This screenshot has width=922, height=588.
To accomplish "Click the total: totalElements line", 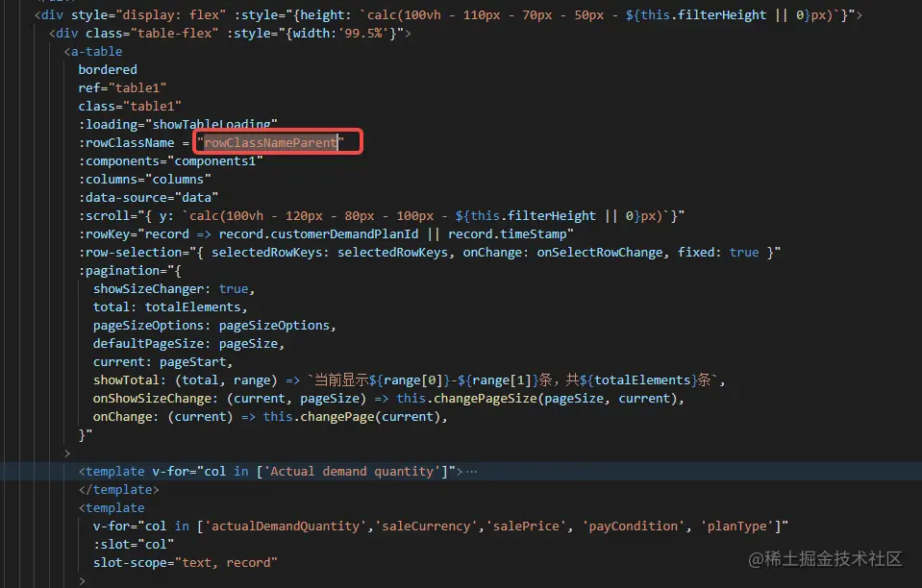I will 170,306.
